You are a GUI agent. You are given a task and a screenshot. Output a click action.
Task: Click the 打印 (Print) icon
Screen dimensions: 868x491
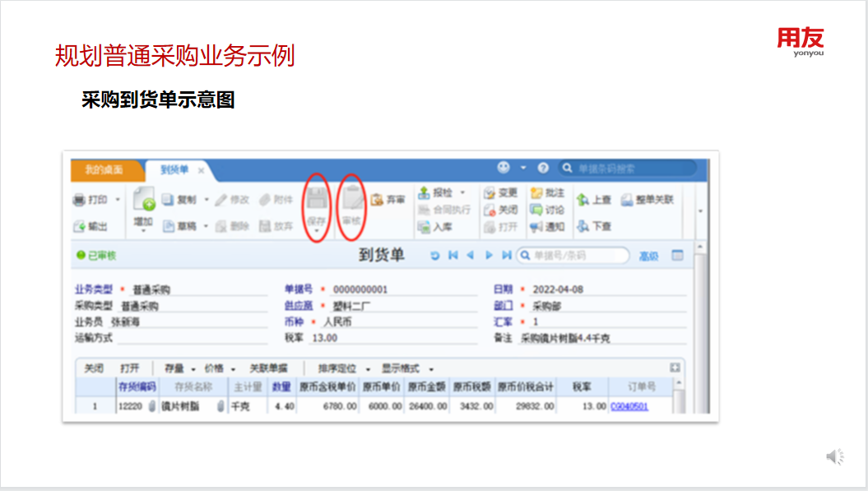[x=79, y=200]
